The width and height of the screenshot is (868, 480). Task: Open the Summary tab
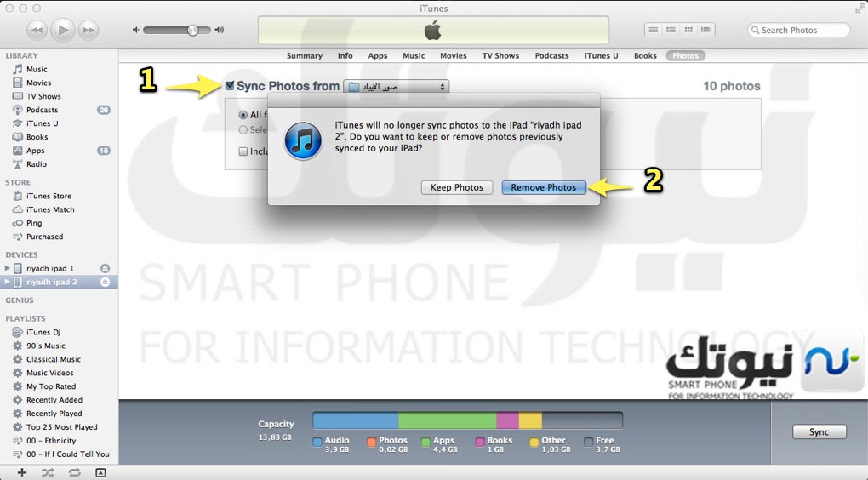tap(305, 56)
